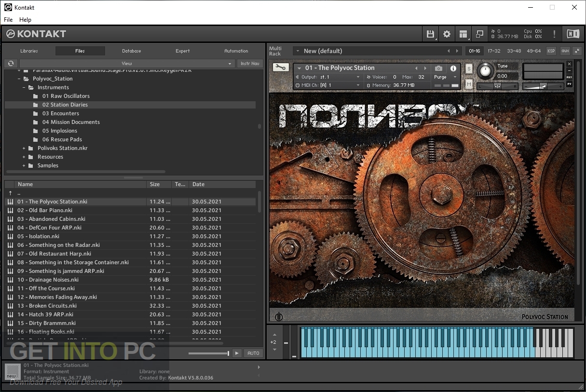This screenshot has height=392, width=586.
Task: Click the Native Instruments NI logo
Action: point(573,34)
